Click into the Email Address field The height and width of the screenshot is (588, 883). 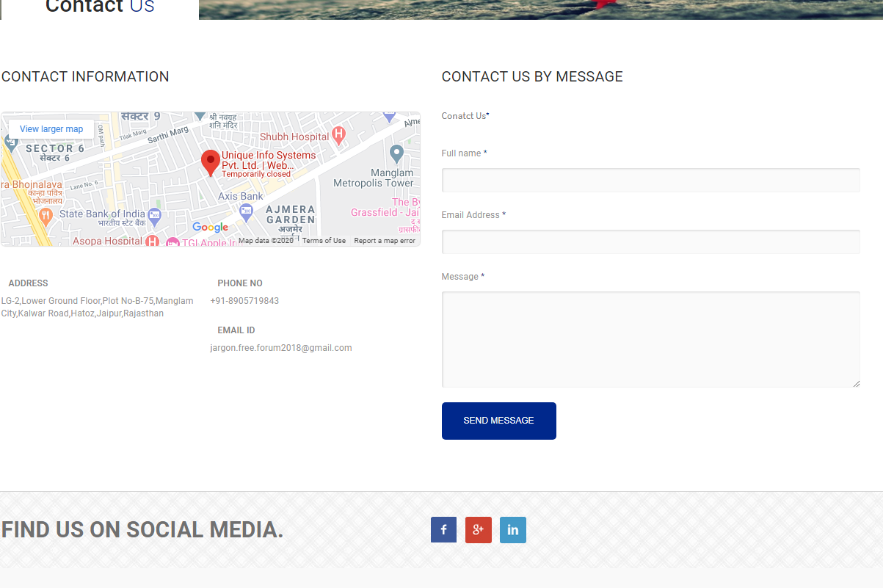650,242
